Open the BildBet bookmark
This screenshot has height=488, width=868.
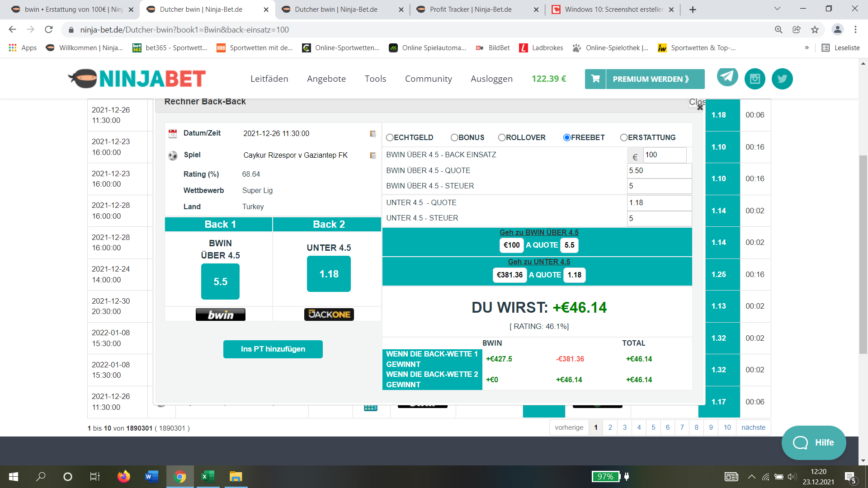493,48
